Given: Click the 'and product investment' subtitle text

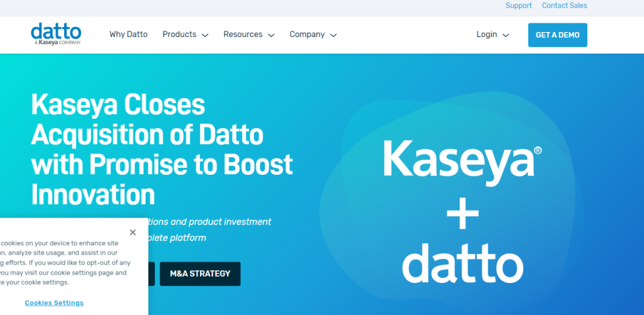Looking at the screenshot, I should click(x=221, y=222).
